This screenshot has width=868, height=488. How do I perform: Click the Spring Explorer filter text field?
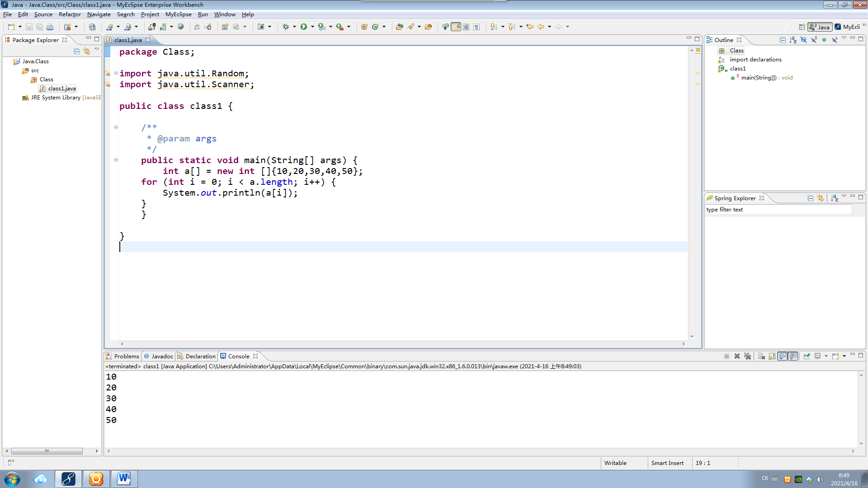click(x=778, y=210)
